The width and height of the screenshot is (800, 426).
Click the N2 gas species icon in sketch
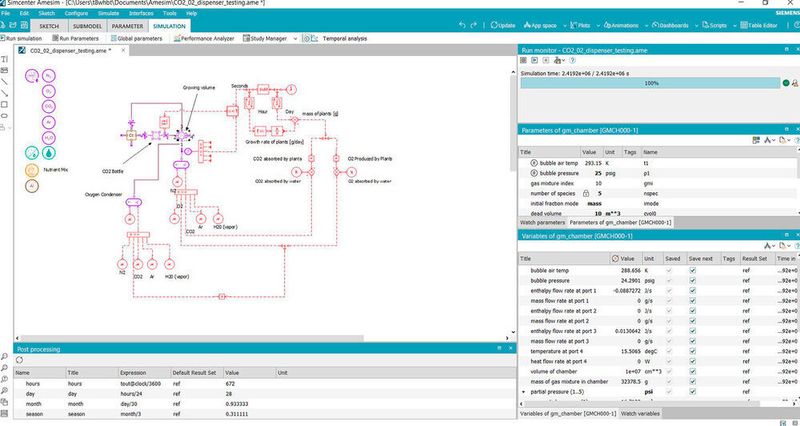point(49,76)
